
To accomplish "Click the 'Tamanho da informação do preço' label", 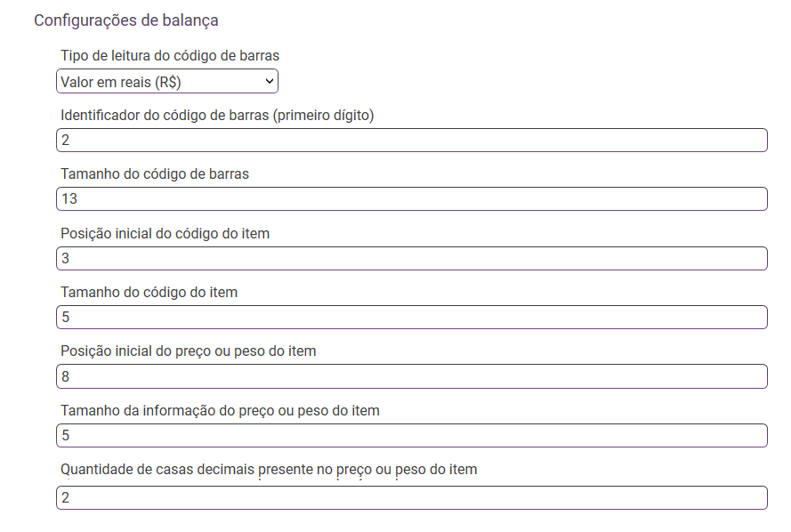I will click(220, 411).
